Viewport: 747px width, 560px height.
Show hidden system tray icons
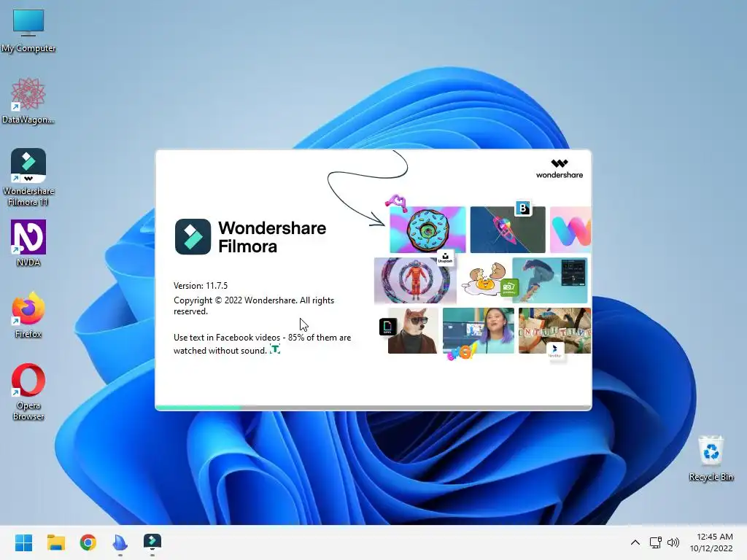pos(635,542)
